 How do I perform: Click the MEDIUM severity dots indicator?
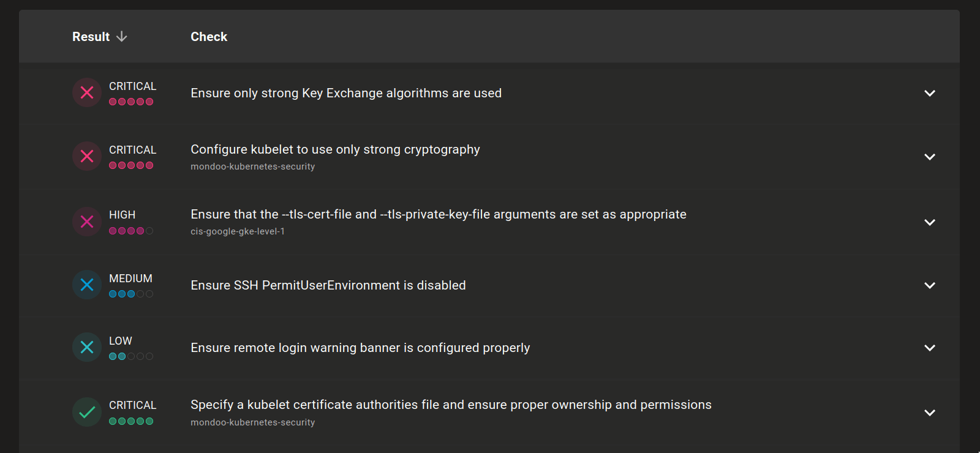(x=131, y=294)
